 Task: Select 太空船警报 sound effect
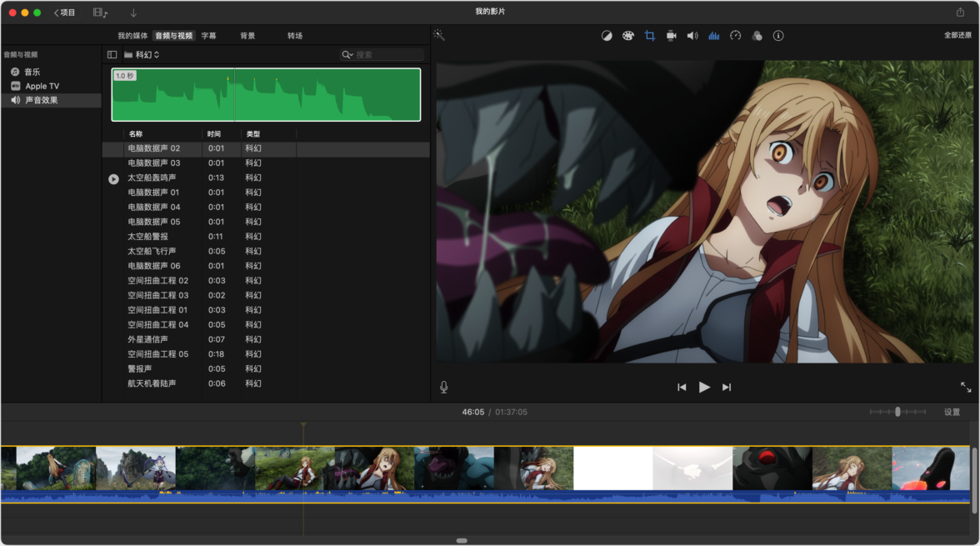click(x=266, y=237)
